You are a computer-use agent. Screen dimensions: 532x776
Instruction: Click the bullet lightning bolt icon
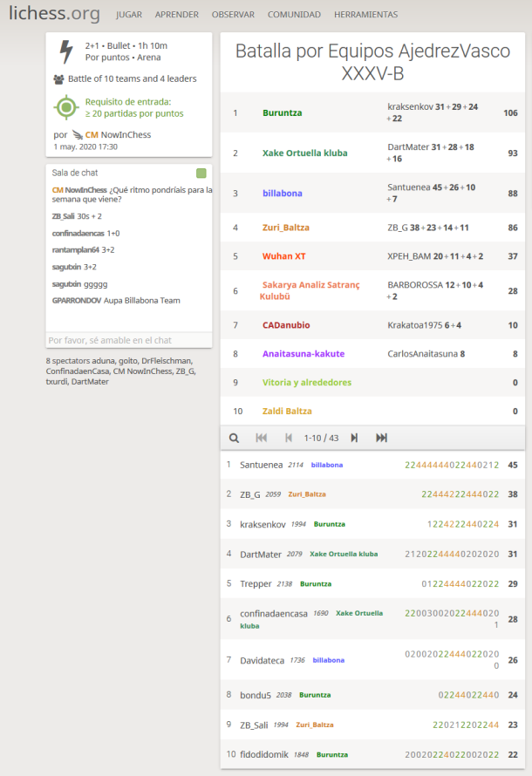(x=65, y=51)
